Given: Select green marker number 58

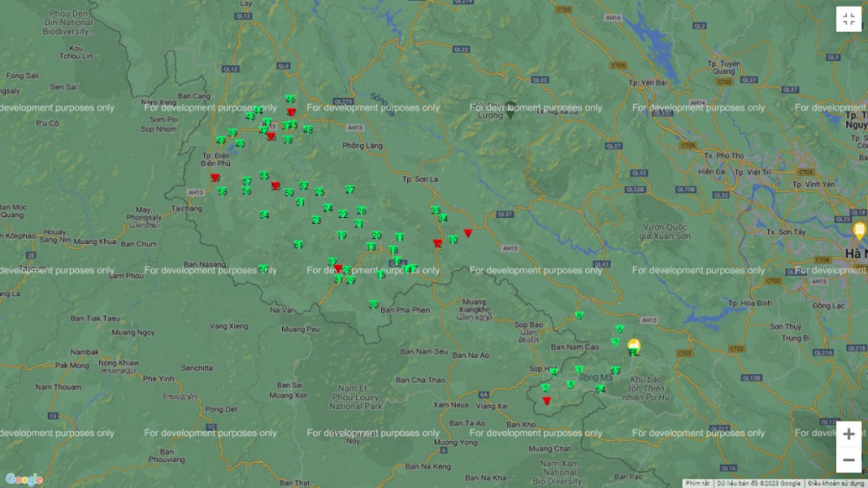Looking at the screenshot, I should tap(222, 192).
